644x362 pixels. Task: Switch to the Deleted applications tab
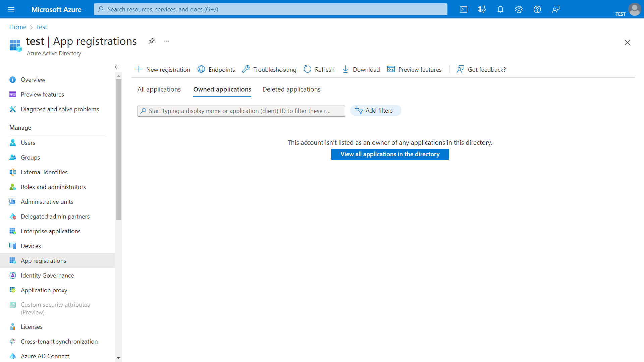point(291,89)
